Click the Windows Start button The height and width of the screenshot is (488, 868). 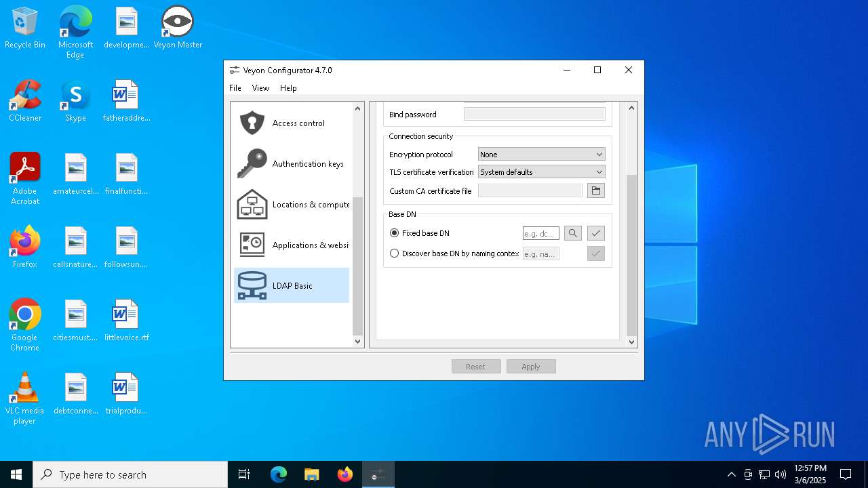coord(16,474)
